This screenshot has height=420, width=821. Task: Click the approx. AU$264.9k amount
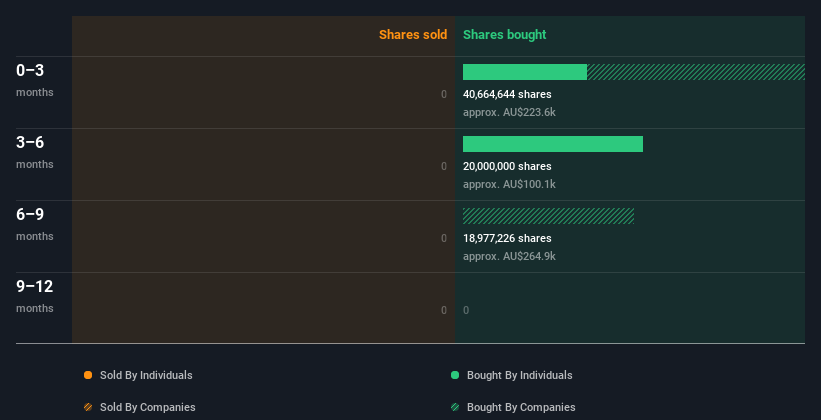(x=509, y=256)
